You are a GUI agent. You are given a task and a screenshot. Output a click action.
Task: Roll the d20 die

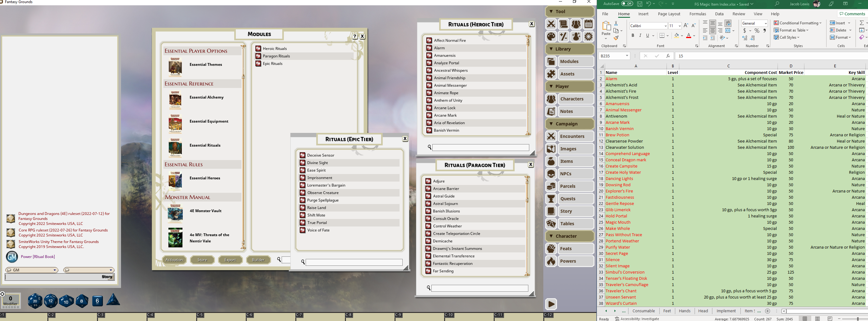coord(35,301)
